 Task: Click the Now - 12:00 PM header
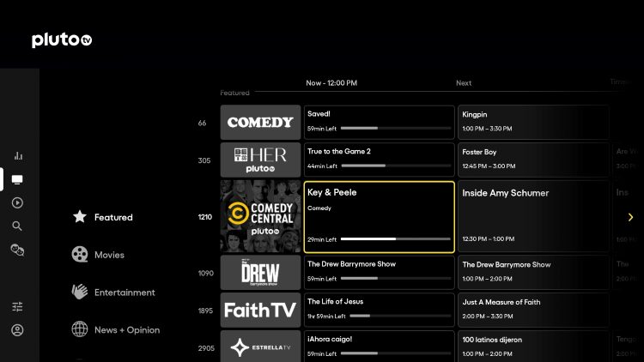pyautogui.click(x=331, y=83)
